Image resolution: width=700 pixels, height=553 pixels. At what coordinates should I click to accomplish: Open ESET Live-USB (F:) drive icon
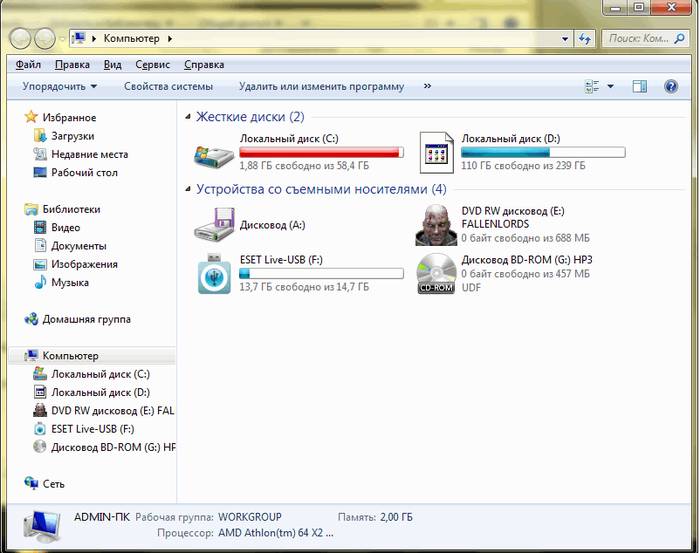[213, 273]
